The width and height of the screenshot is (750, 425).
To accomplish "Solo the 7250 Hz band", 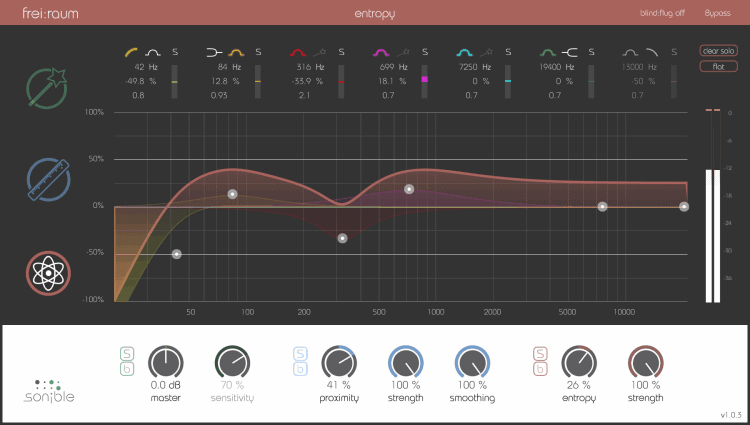I will (x=508, y=52).
